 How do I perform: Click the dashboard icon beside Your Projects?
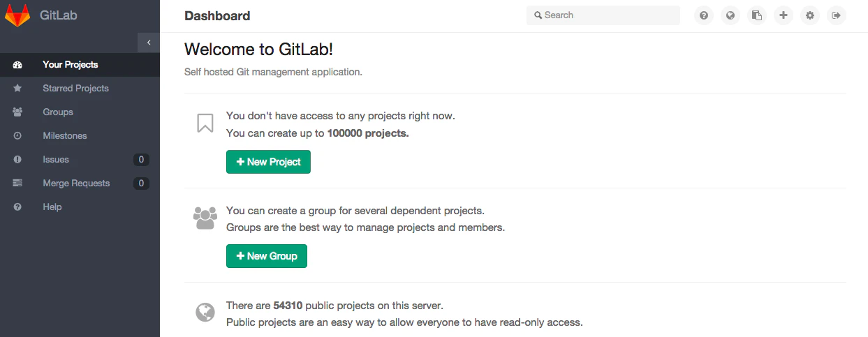17,64
